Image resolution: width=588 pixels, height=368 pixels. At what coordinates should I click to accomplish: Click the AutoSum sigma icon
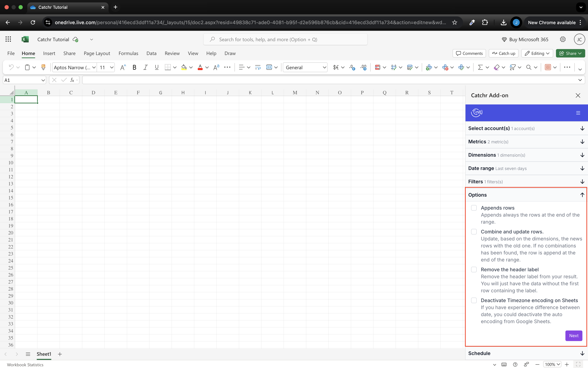point(480,67)
